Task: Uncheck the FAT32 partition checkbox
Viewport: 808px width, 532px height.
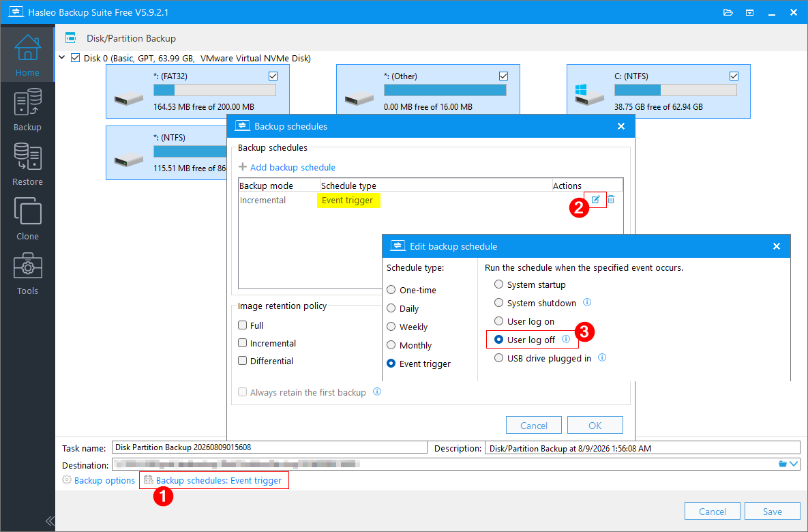Action: click(x=273, y=76)
